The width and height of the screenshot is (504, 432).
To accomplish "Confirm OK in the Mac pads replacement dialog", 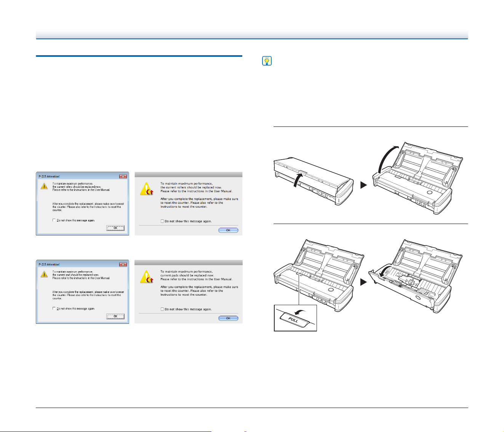I will [x=228, y=318].
